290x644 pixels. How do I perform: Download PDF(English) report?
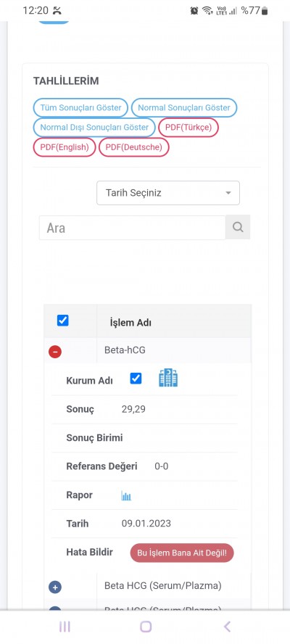(65, 147)
